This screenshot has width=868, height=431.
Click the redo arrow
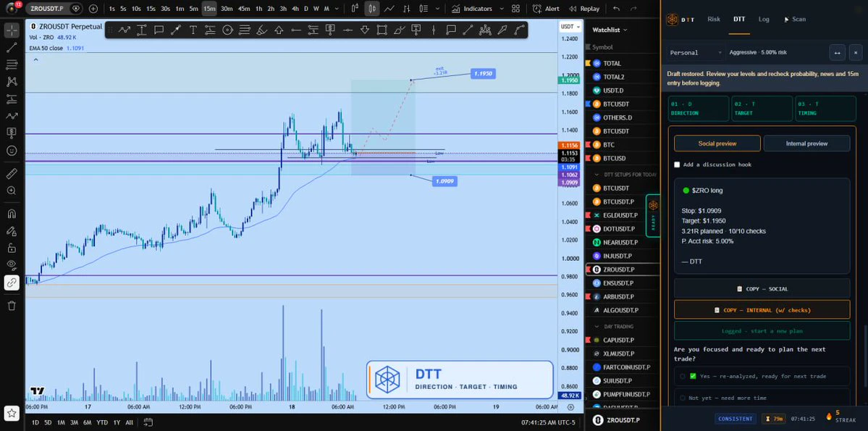point(634,9)
